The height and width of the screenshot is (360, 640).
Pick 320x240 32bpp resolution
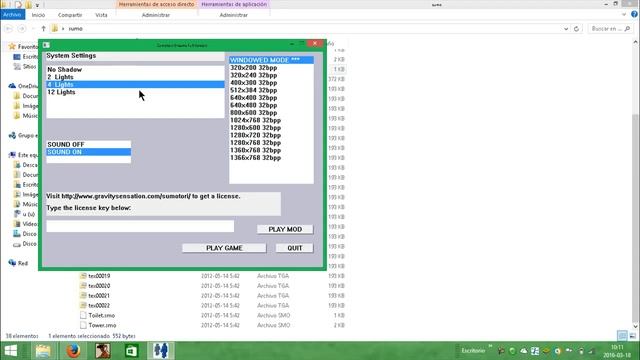(271, 75)
